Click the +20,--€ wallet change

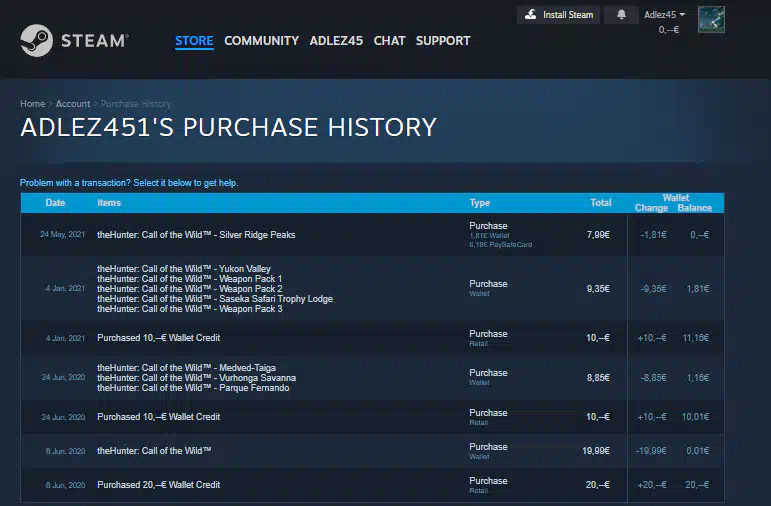point(652,485)
